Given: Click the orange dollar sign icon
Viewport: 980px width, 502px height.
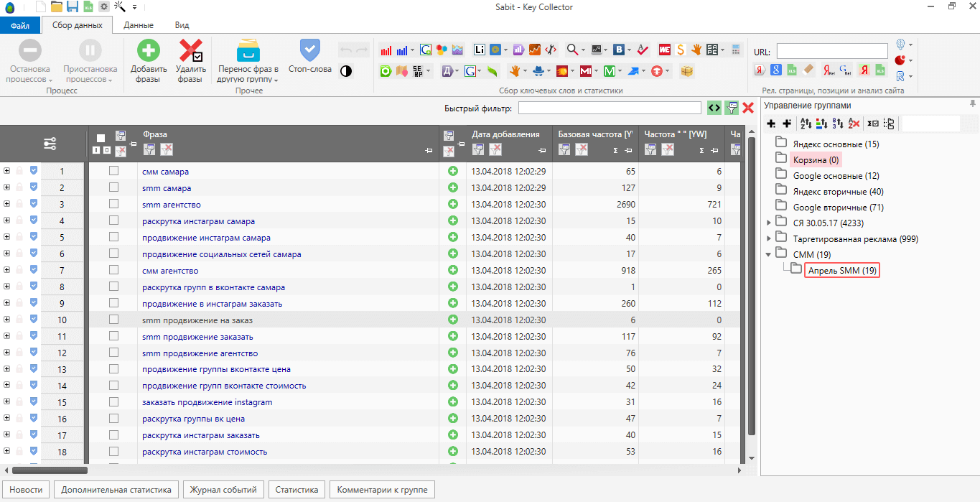Looking at the screenshot, I should pyautogui.click(x=680, y=50).
